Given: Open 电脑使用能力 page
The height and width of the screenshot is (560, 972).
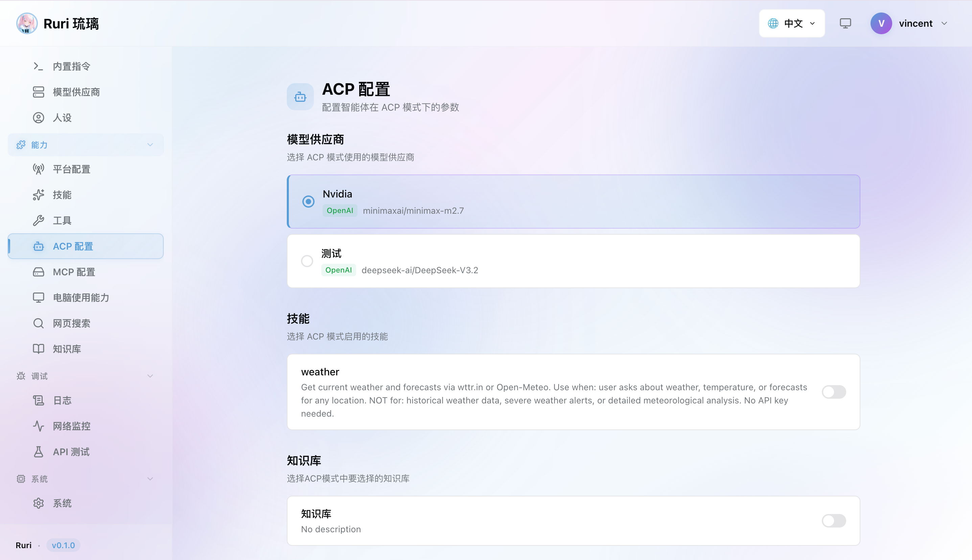Looking at the screenshot, I should click(85, 297).
